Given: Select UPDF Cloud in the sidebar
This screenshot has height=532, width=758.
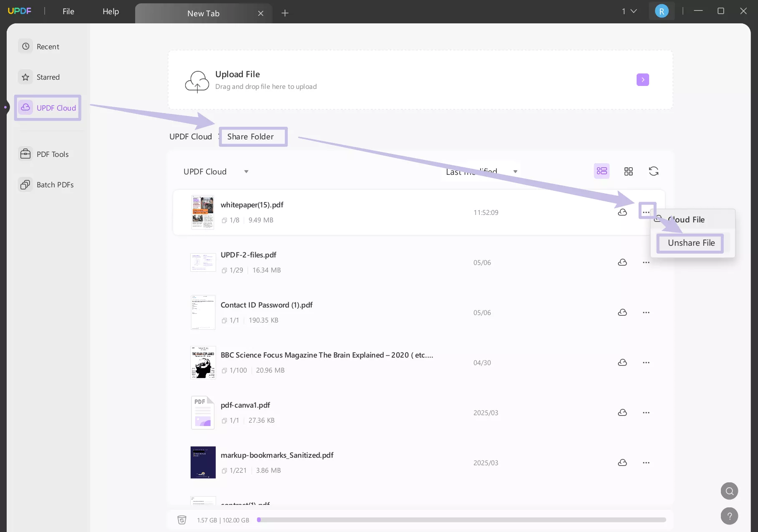Looking at the screenshot, I should click(x=48, y=108).
